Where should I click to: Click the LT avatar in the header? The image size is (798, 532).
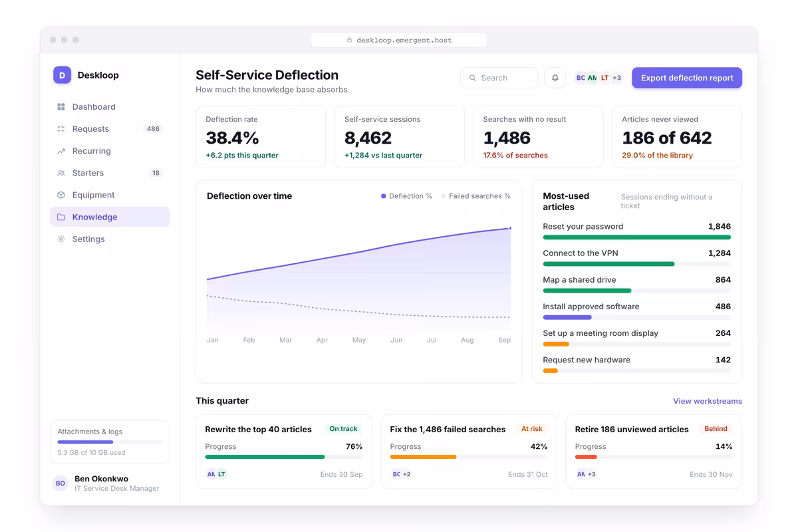tap(604, 78)
